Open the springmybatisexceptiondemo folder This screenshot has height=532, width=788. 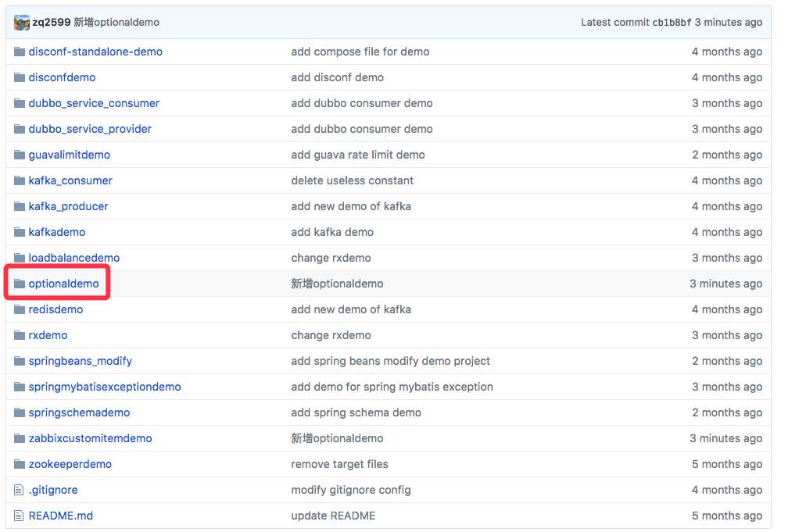tap(105, 387)
